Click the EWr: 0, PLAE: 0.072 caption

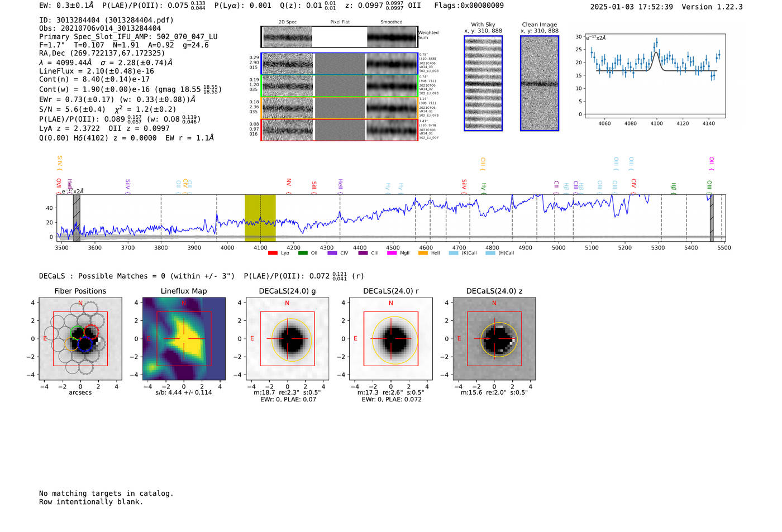tap(392, 400)
